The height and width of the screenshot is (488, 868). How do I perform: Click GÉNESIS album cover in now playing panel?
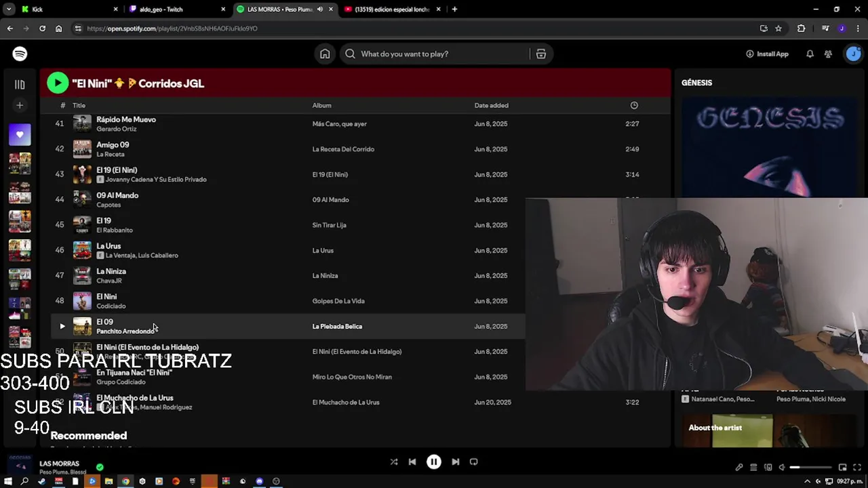pyautogui.click(x=770, y=148)
